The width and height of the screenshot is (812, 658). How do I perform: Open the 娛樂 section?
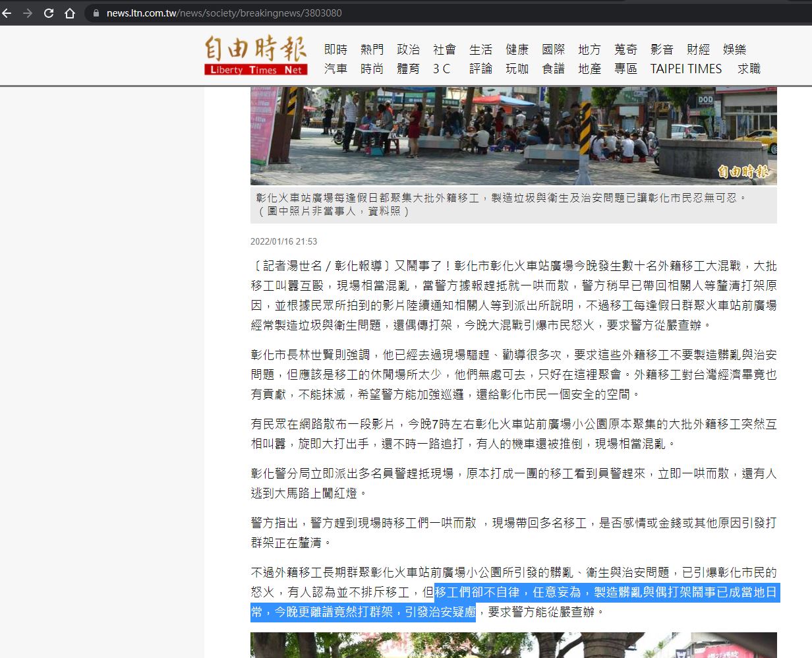tap(734, 49)
